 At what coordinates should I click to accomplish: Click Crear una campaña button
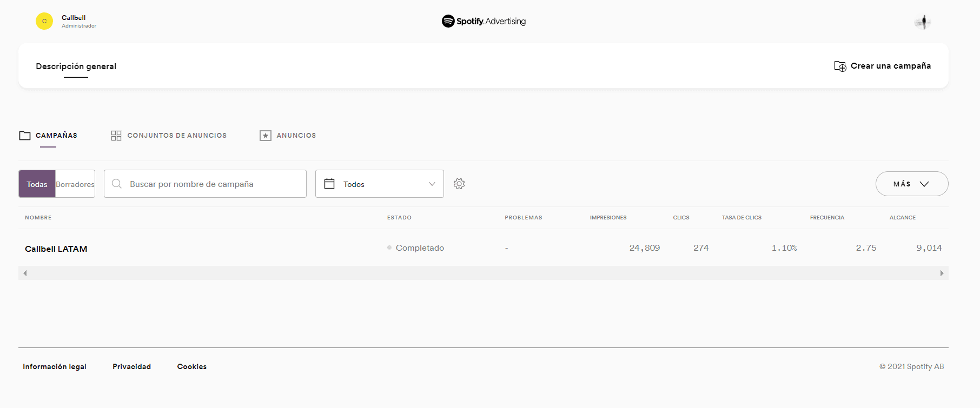pos(883,66)
